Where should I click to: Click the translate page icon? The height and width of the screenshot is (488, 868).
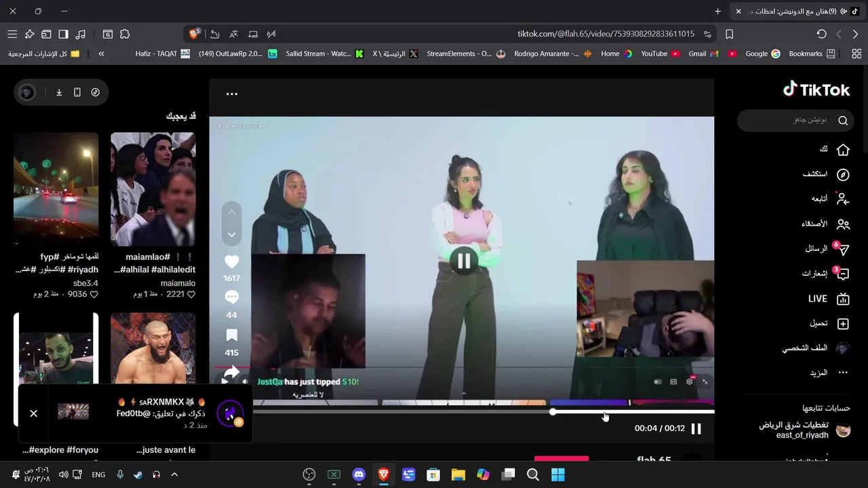pyautogui.click(x=234, y=34)
